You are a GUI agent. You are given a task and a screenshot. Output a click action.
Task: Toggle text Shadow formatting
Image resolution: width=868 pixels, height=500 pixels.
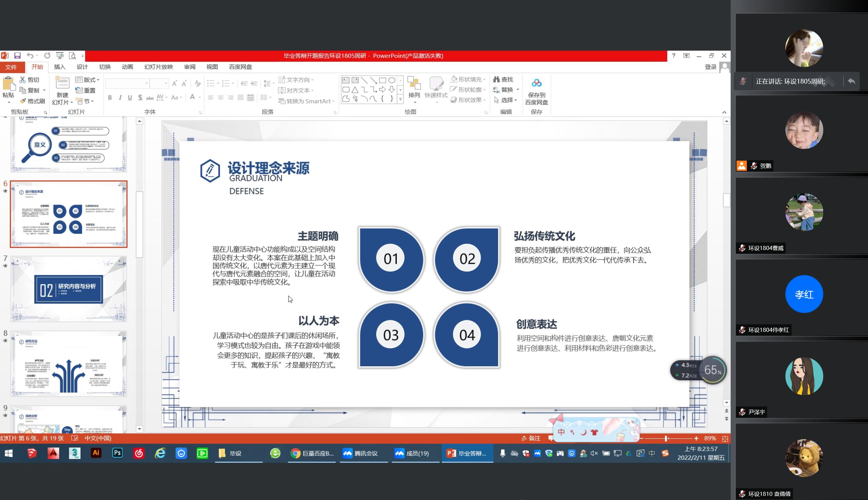[140, 98]
